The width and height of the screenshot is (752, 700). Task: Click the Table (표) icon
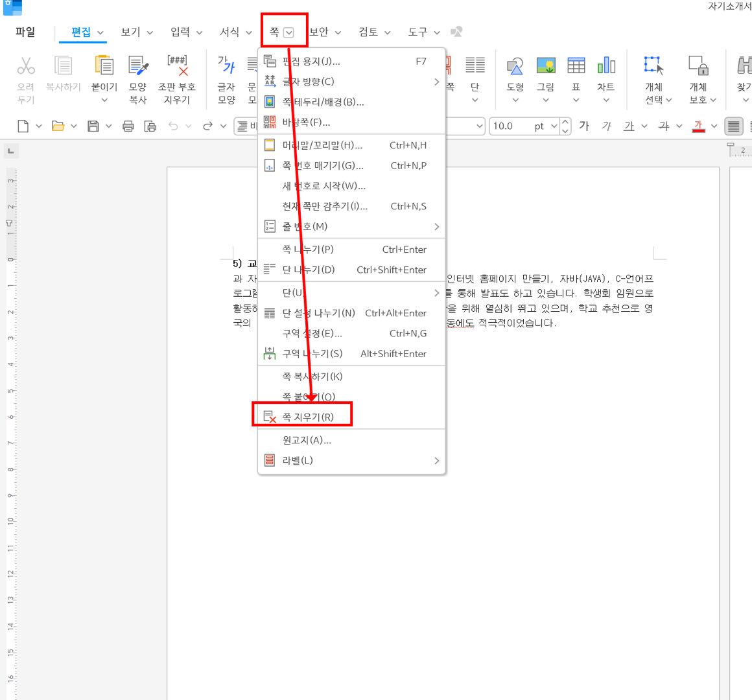click(576, 65)
